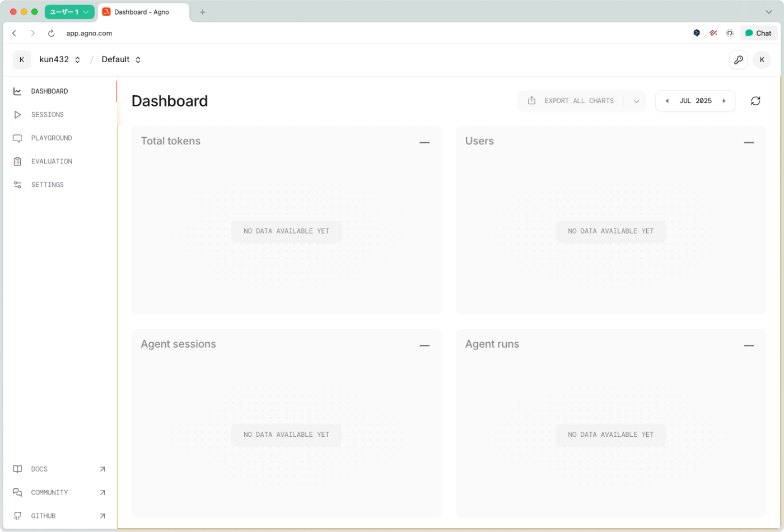Click the Evaluation clipboard icon

(17, 161)
